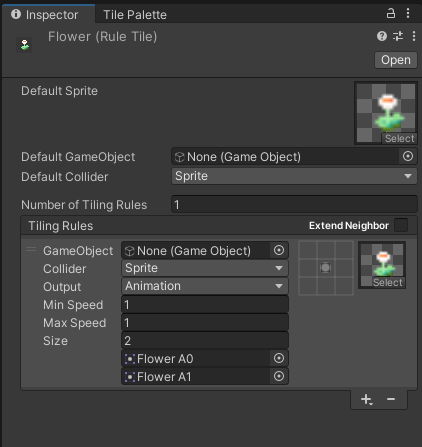Open the Output dropdown set to Animation
The height and width of the screenshot is (447, 422).
click(205, 286)
